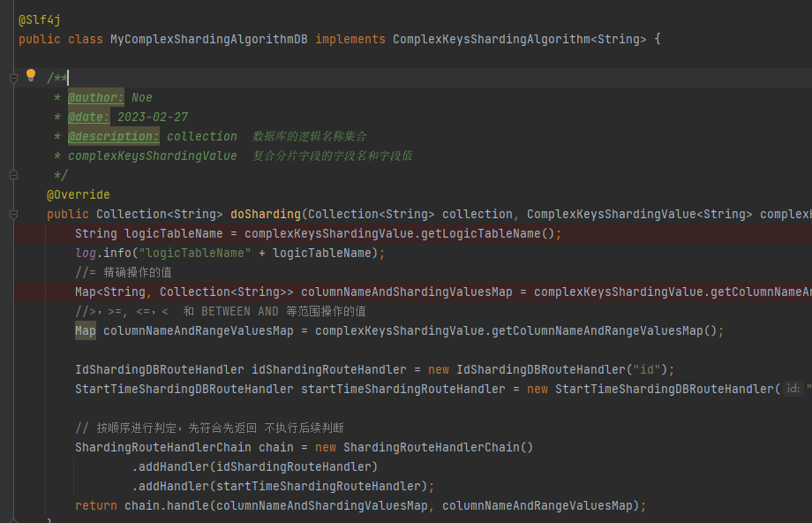Click the @Slf4j annotation

coord(38,19)
